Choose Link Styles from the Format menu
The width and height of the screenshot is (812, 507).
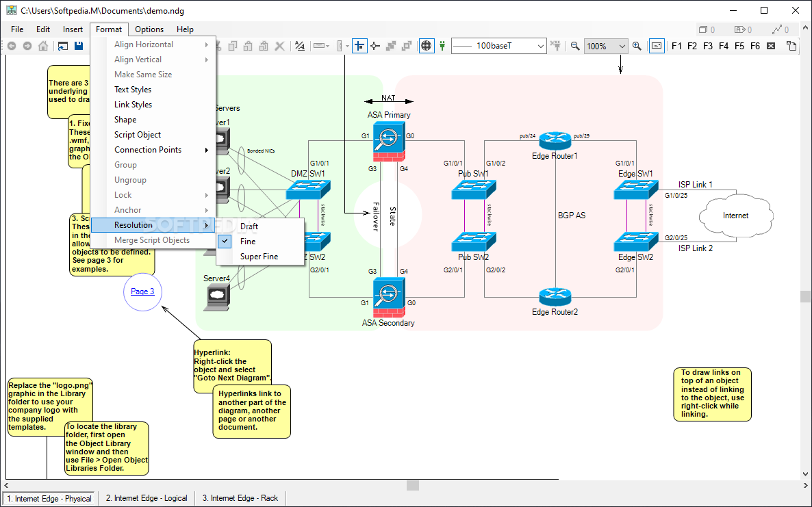click(x=153, y=105)
